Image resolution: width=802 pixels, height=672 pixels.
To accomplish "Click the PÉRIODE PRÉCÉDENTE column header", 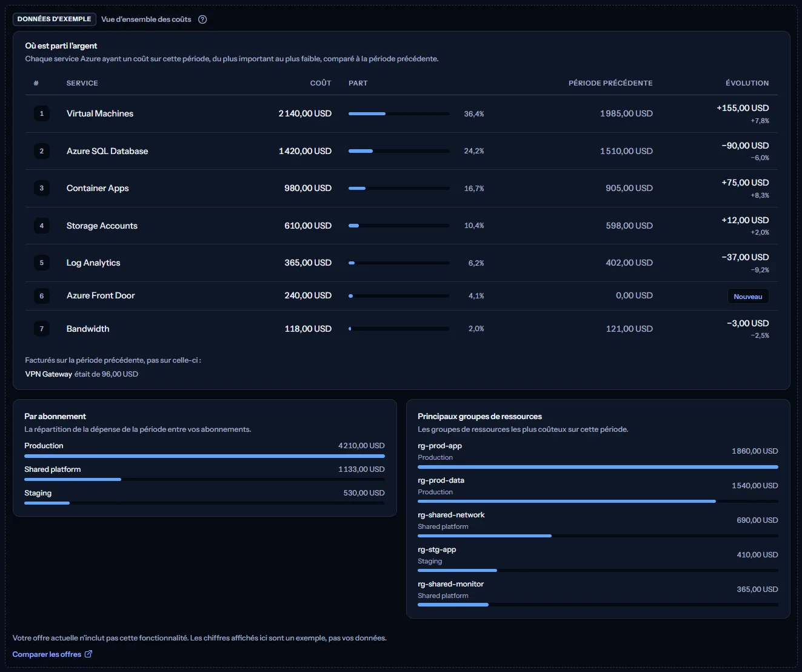I will click(x=610, y=83).
